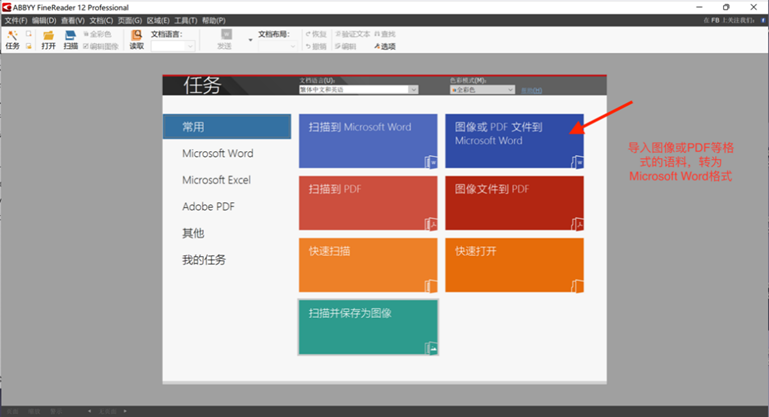Open the 文档(C) menu
The width and height of the screenshot is (769, 417).
click(x=101, y=21)
